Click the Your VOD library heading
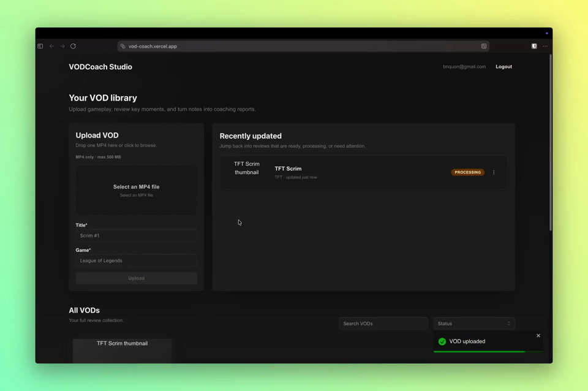 [103, 98]
